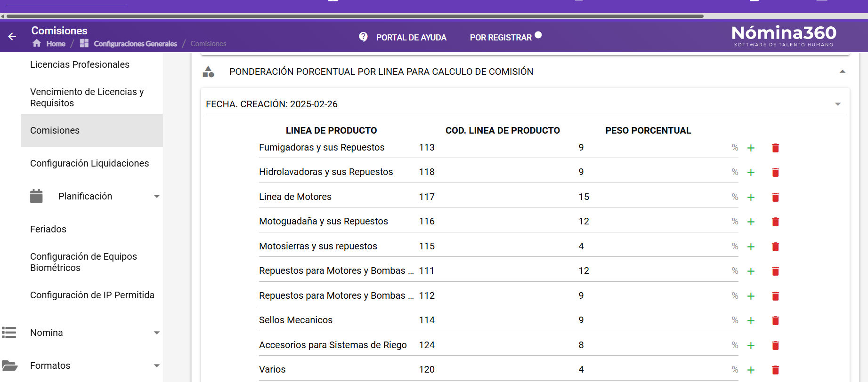Click the horizontal scrollbar at the top
Viewport: 868px width, 382px height.
[x=355, y=16]
